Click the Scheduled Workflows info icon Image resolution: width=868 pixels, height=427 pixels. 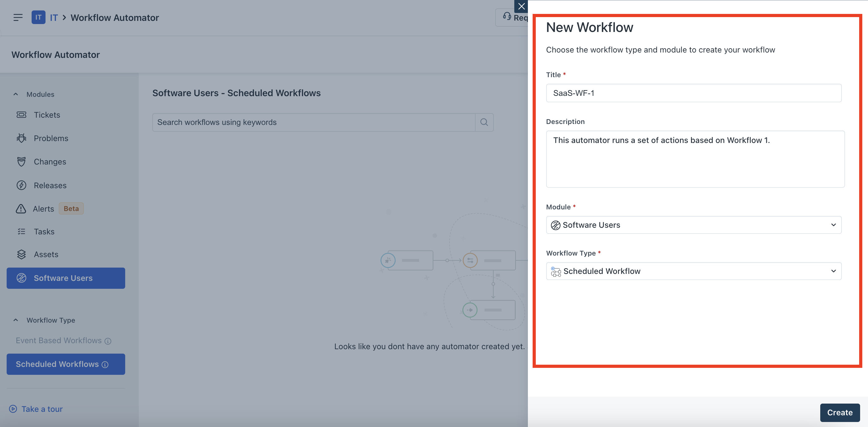tap(105, 364)
